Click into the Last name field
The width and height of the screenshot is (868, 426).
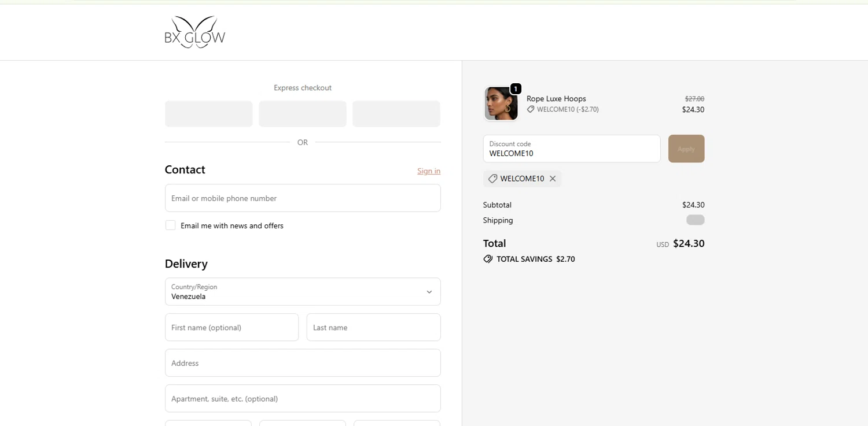click(x=373, y=328)
